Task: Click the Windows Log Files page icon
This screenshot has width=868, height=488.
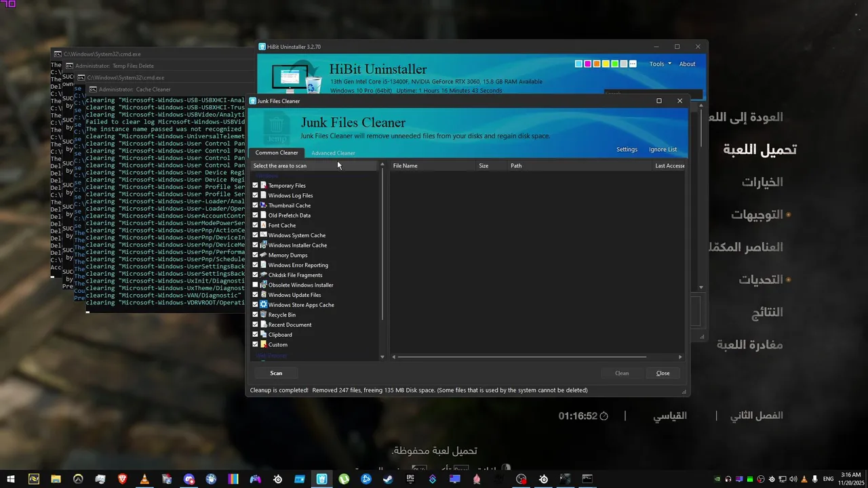Action: pyautogui.click(x=264, y=195)
